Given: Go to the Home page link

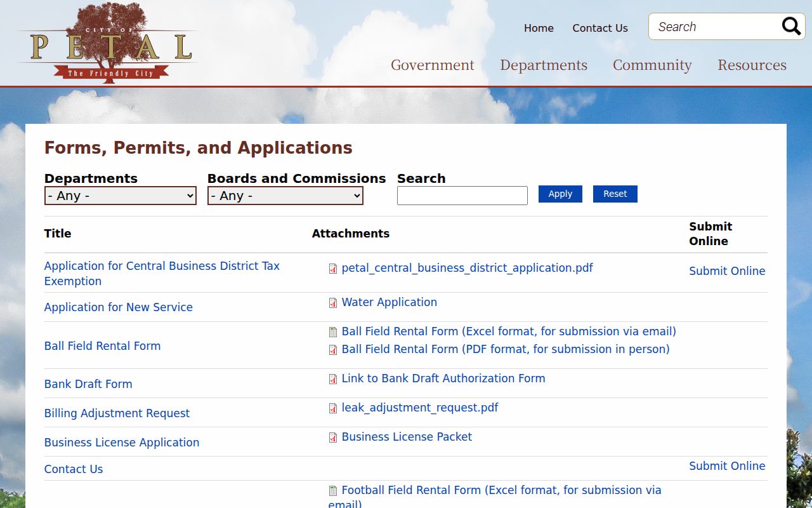Looking at the screenshot, I should click(x=539, y=28).
